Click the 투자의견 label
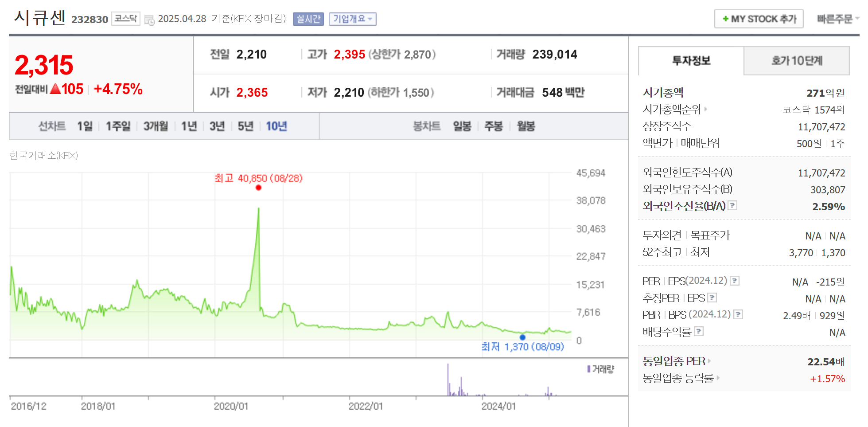 click(662, 235)
